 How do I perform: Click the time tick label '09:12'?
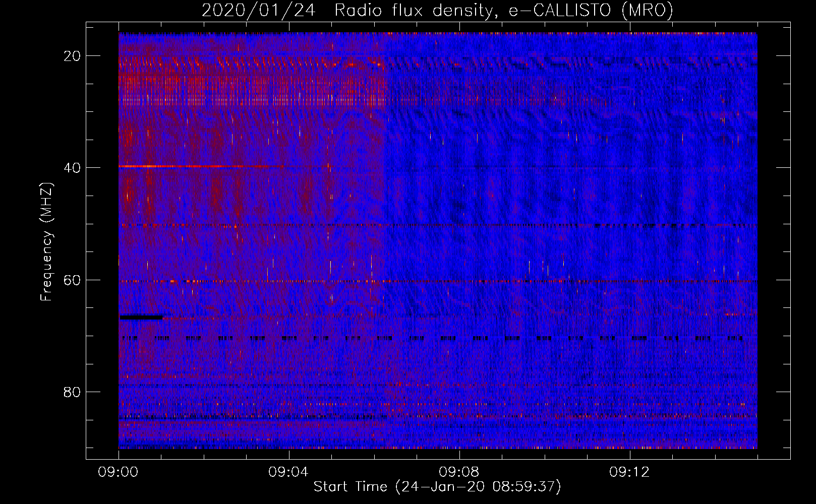pos(629,472)
